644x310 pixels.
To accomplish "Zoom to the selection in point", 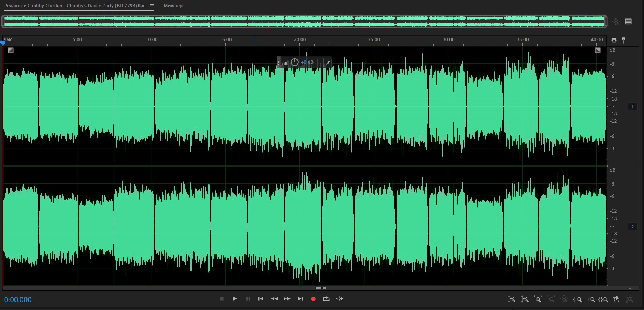I will (x=578, y=299).
